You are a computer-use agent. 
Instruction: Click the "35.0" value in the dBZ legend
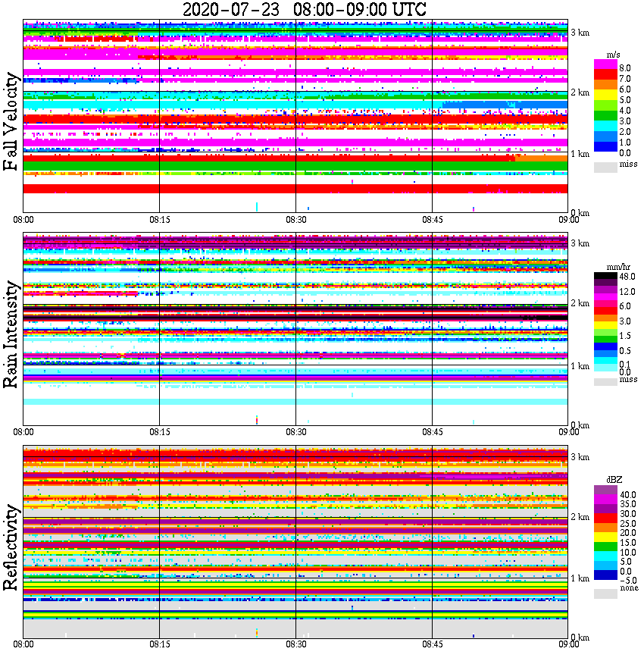(x=628, y=504)
